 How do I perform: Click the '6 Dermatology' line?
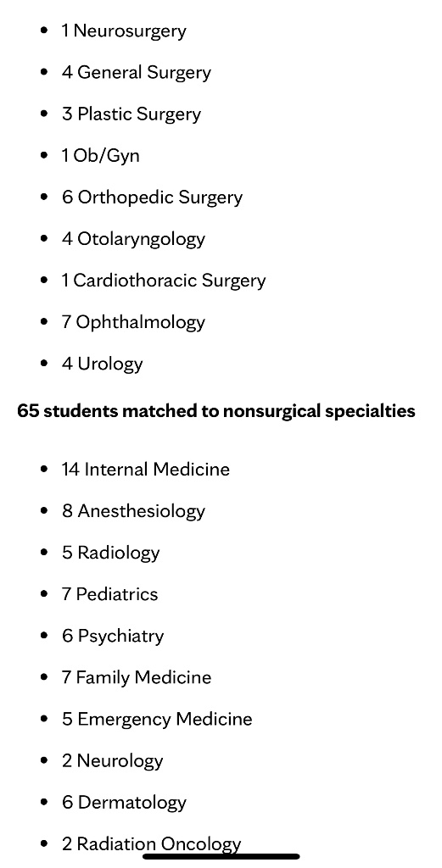pyautogui.click(x=124, y=802)
